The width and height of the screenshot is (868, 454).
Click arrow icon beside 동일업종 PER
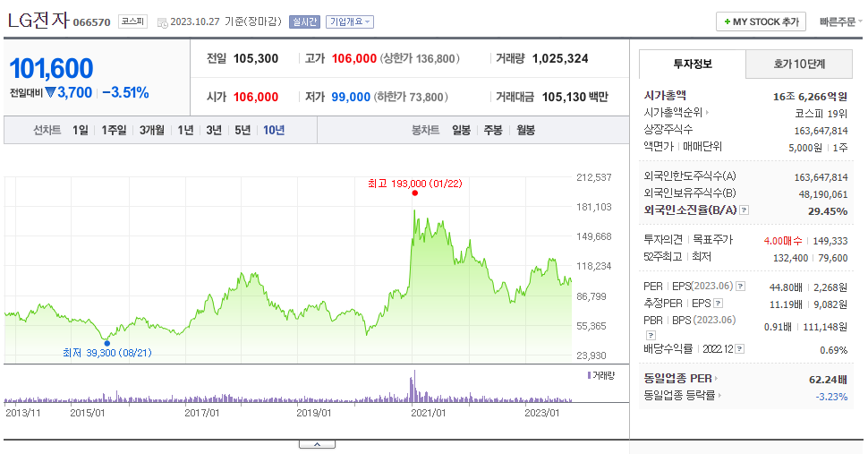[x=716, y=379]
